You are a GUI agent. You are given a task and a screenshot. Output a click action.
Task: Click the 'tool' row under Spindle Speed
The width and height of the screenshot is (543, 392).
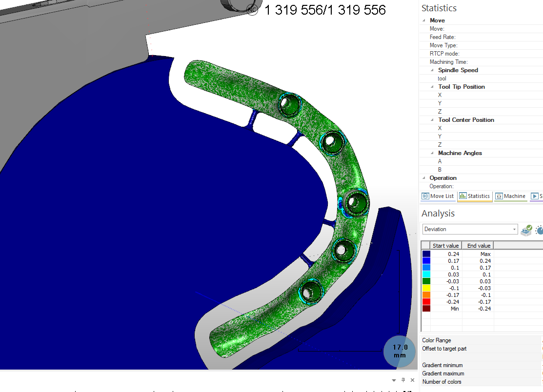point(482,78)
